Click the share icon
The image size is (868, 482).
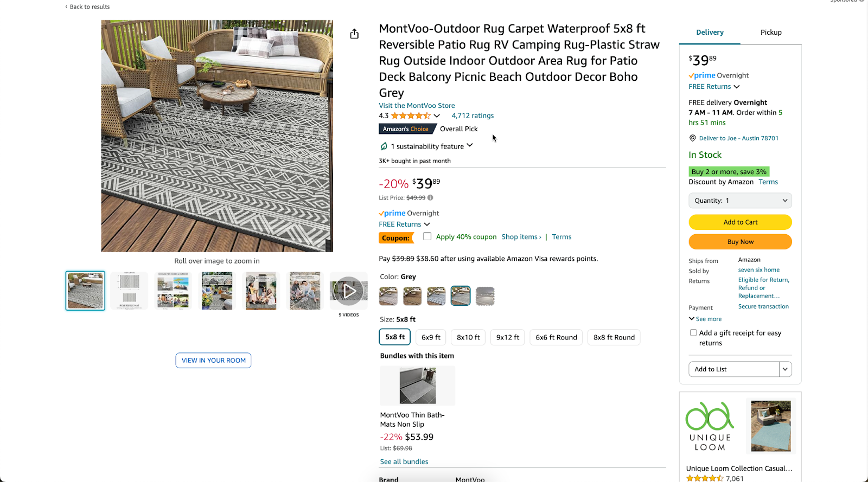(x=354, y=33)
